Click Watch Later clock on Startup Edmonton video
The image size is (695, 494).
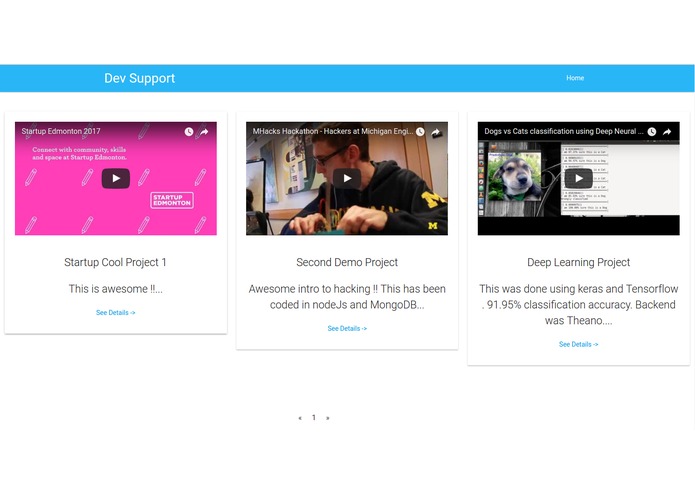point(189,132)
